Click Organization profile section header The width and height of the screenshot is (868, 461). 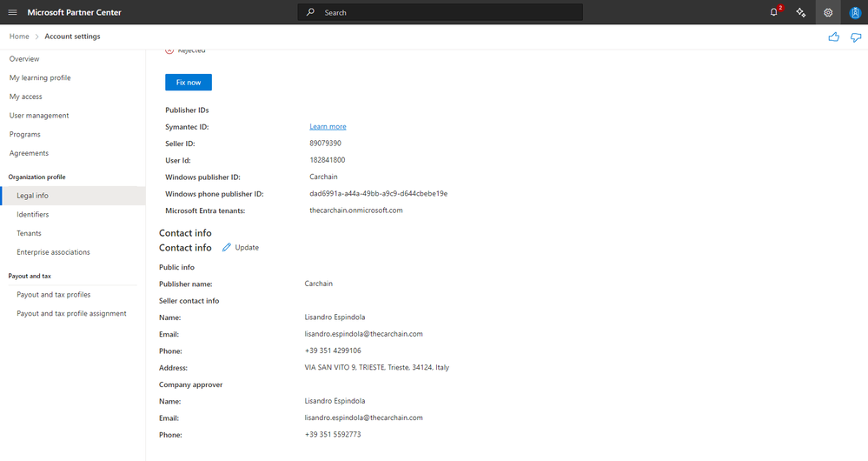pos(36,177)
